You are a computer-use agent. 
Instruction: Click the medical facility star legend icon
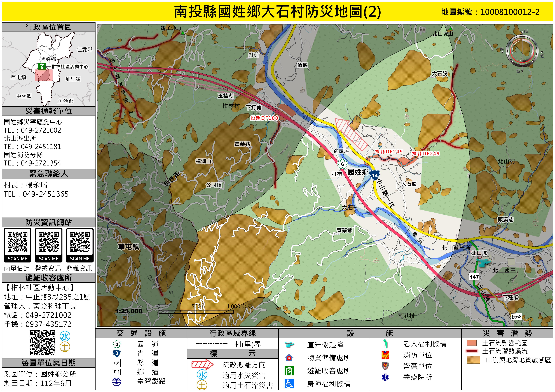(x=385, y=377)
